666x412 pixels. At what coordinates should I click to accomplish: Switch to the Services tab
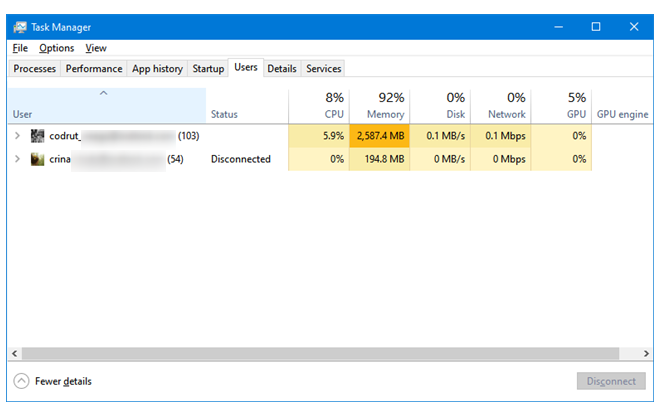click(324, 68)
